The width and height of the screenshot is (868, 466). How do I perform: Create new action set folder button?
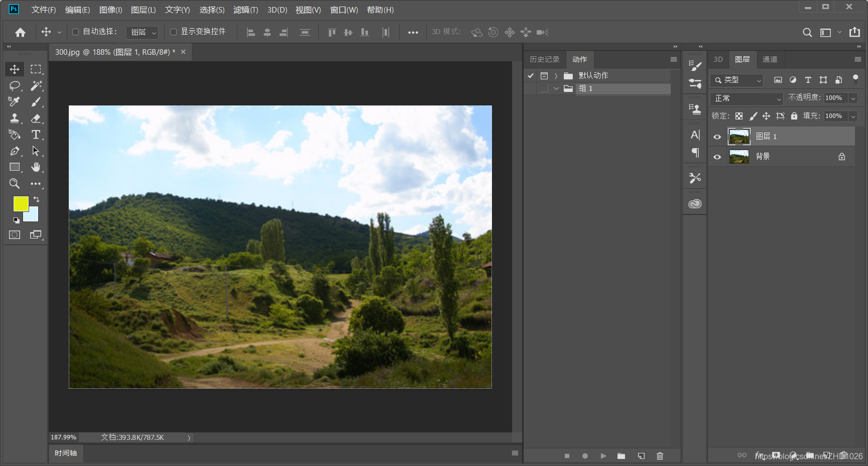(622, 456)
